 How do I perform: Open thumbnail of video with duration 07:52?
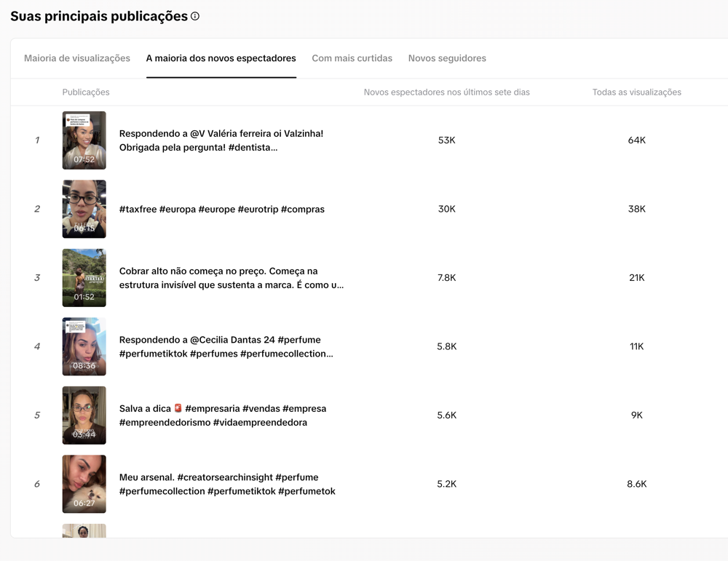(84, 140)
